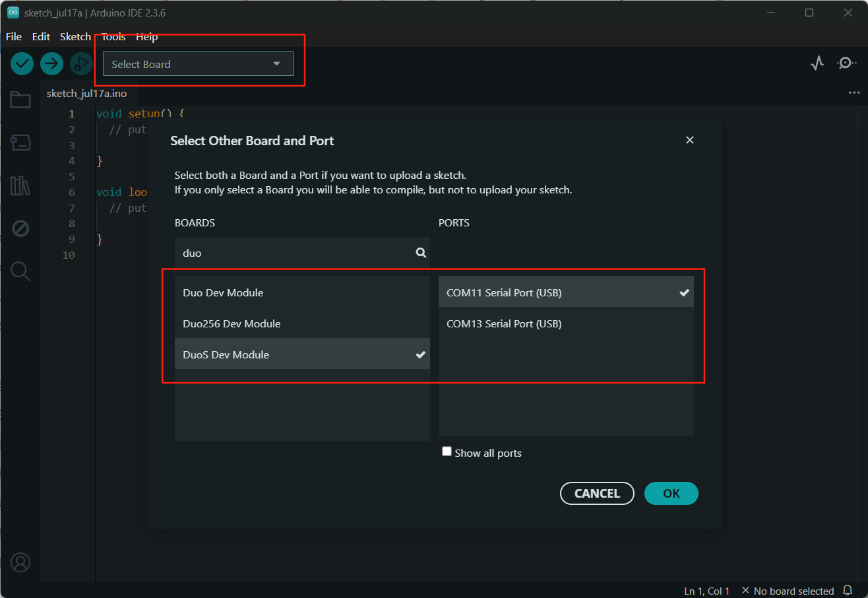Open the Tools menu
The image size is (868, 598).
(113, 37)
